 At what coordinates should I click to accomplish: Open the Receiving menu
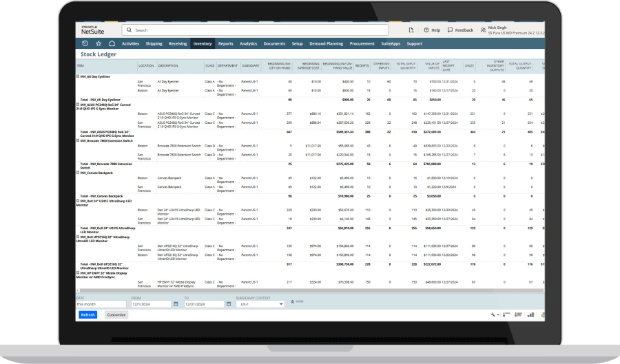click(178, 44)
